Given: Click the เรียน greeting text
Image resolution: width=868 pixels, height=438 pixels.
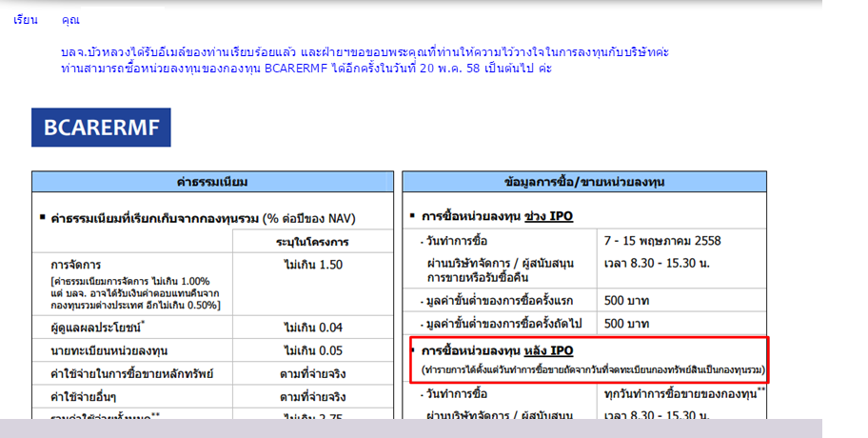Looking at the screenshot, I should pos(26,20).
